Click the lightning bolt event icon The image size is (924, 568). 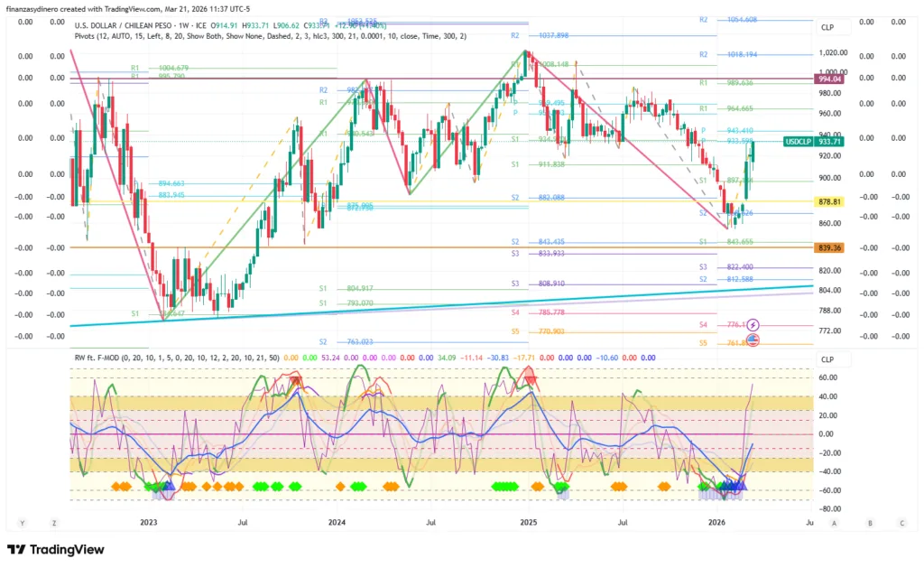(x=753, y=324)
